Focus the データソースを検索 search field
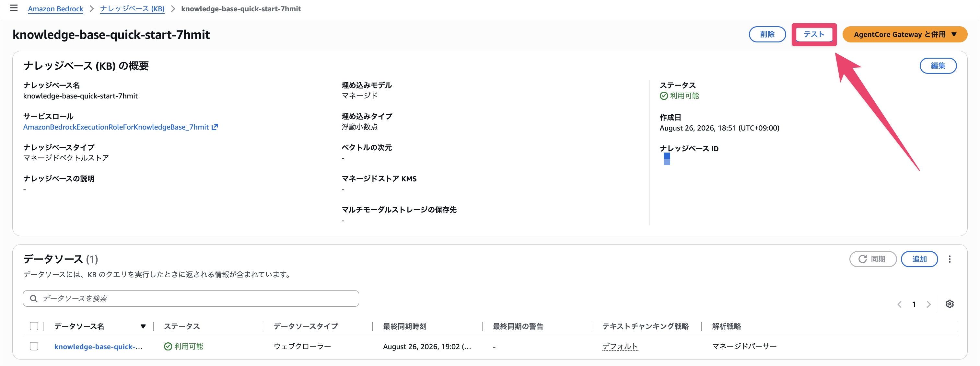Viewport: 980px width, 366px height. point(191,298)
